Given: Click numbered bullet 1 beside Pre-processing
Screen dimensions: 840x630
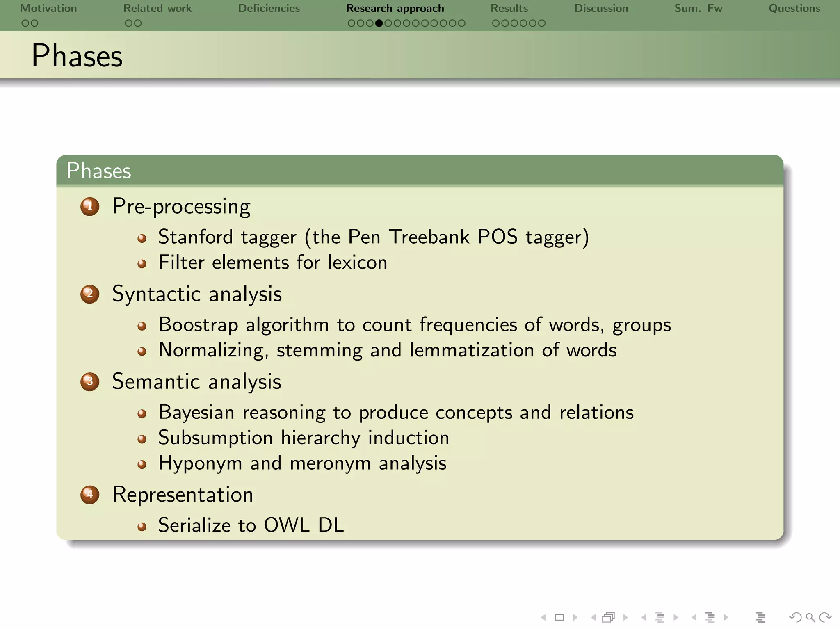Looking at the screenshot, I should coord(90,206).
